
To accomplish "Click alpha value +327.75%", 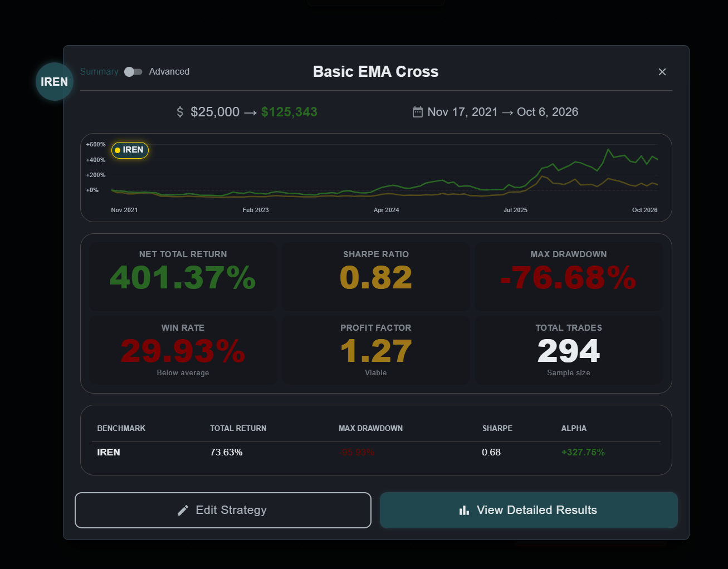I will (583, 452).
